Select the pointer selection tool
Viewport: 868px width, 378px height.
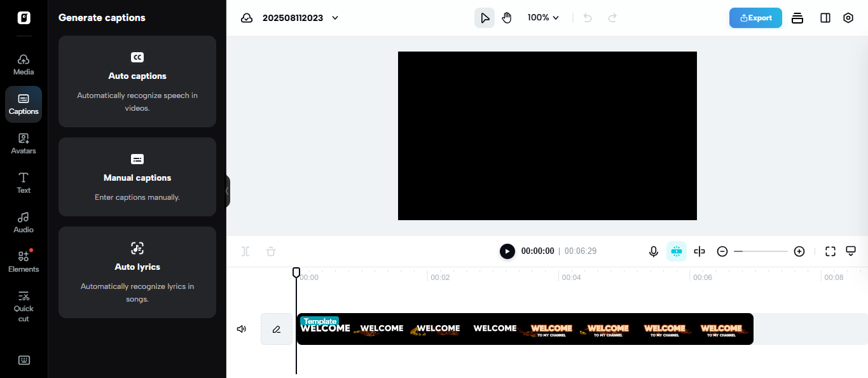click(x=485, y=18)
